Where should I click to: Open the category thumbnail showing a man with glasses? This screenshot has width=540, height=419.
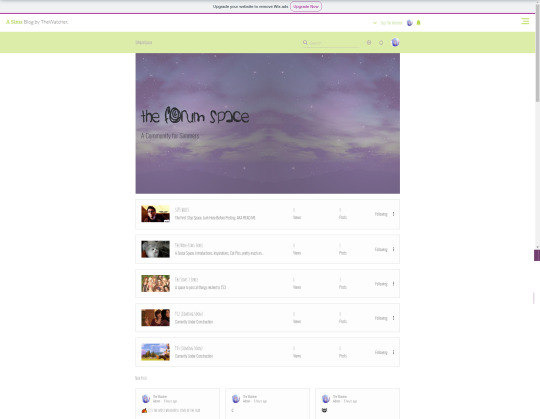coord(155,214)
